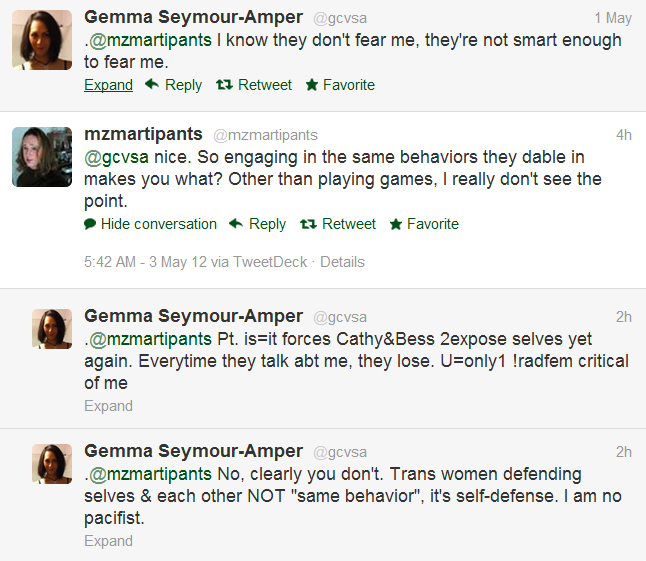Open the Details link beside TweetDeck
This screenshot has width=646, height=561.
point(342,262)
